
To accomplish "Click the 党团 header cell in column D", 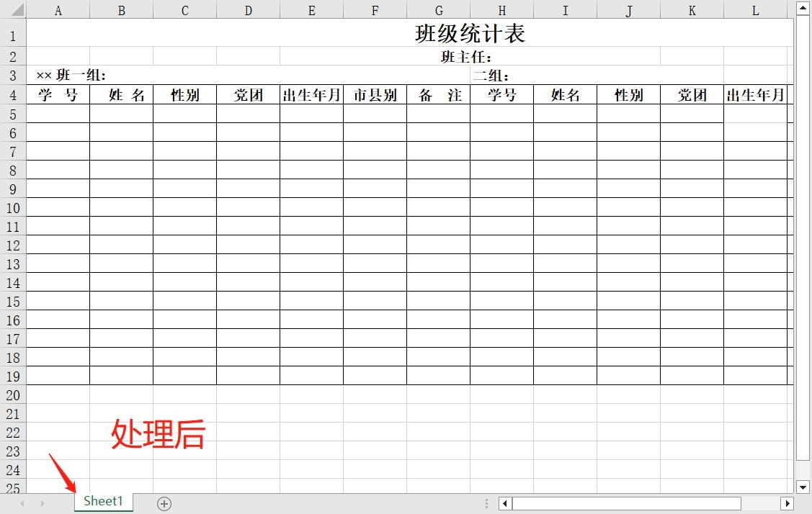I will coord(248,94).
